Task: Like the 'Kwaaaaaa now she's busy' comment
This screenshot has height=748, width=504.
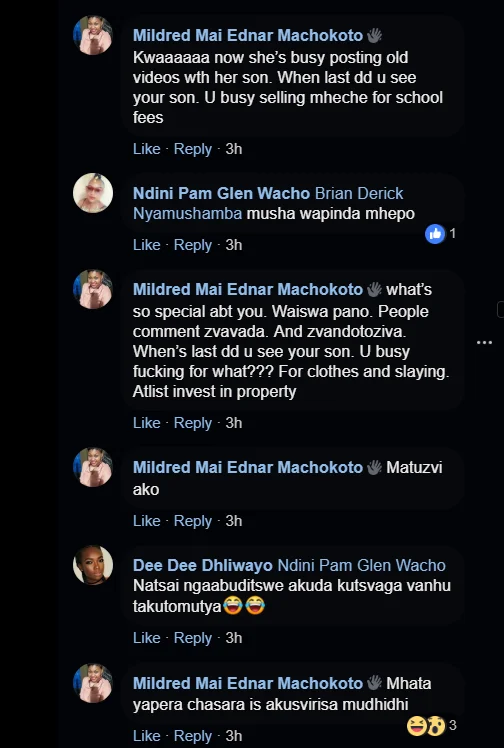Action: (146, 149)
